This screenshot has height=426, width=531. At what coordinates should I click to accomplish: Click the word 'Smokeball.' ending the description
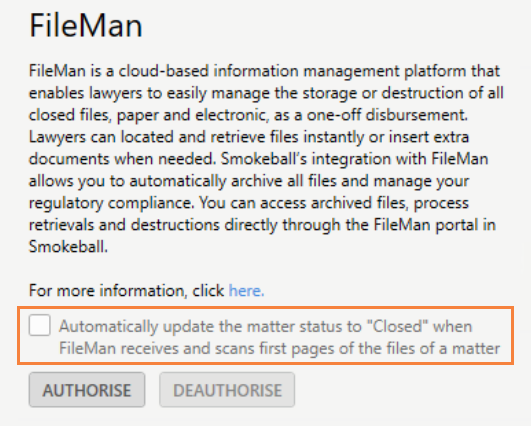click(x=68, y=247)
